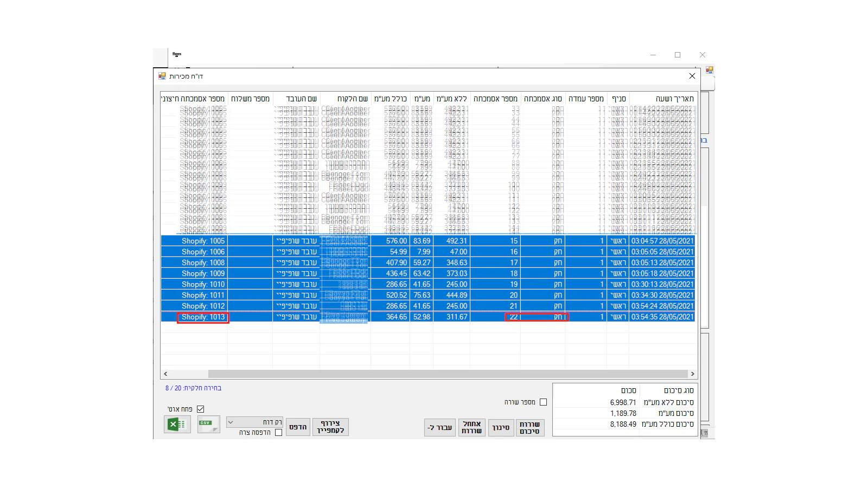Click the 03:05:05 28/05/2021 date cell
Image resolution: width=868 pixels, height=488 pixels.
coord(662,252)
